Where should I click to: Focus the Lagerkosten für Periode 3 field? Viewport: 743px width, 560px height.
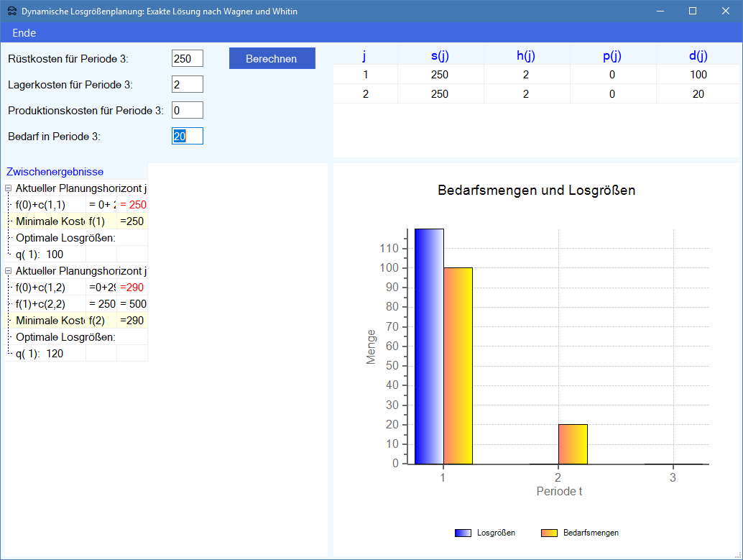click(x=187, y=84)
